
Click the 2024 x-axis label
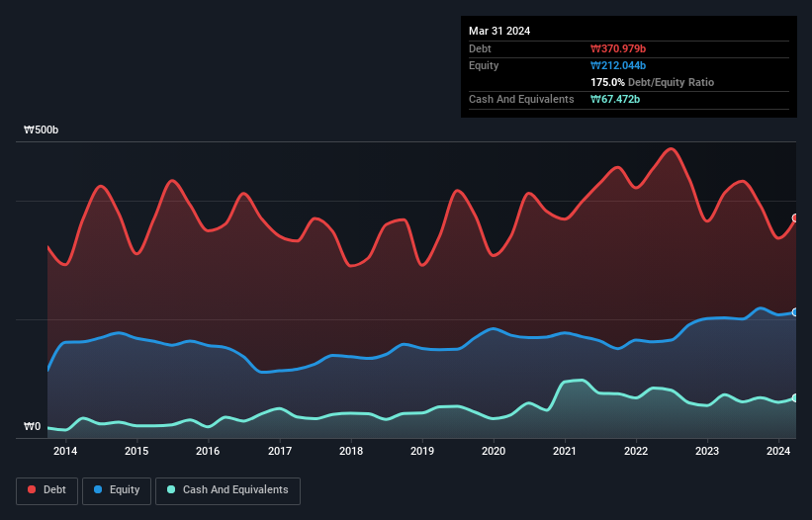(x=778, y=451)
